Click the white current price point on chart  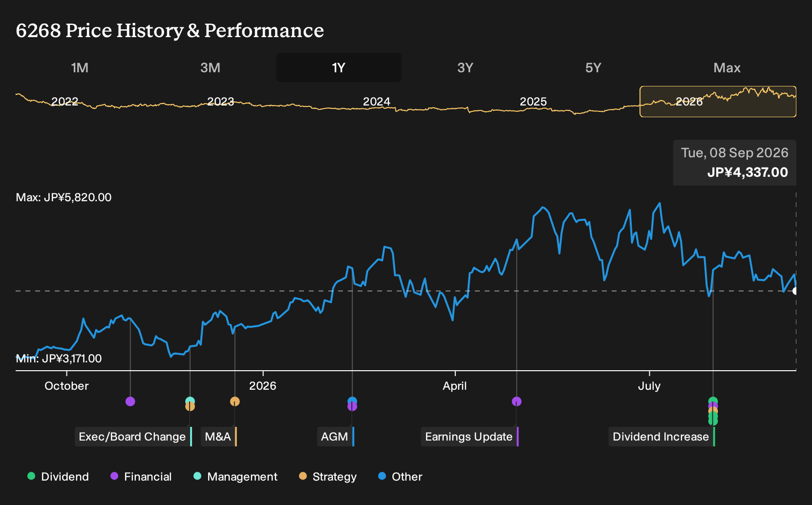pos(795,291)
